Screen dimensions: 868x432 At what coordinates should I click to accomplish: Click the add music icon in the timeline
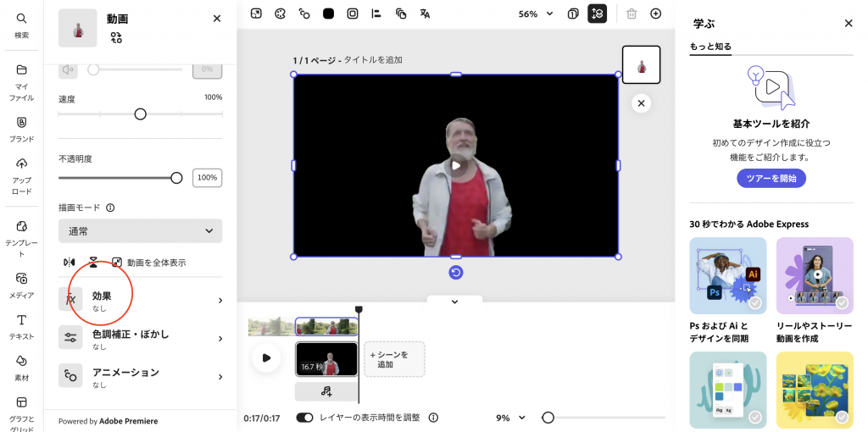click(x=326, y=391)
